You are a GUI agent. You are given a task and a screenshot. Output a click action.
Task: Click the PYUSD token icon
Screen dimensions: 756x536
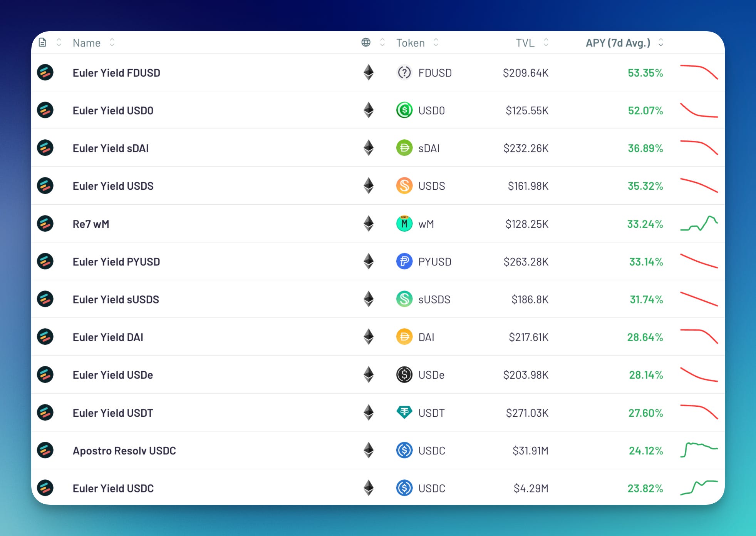point(404,261)
